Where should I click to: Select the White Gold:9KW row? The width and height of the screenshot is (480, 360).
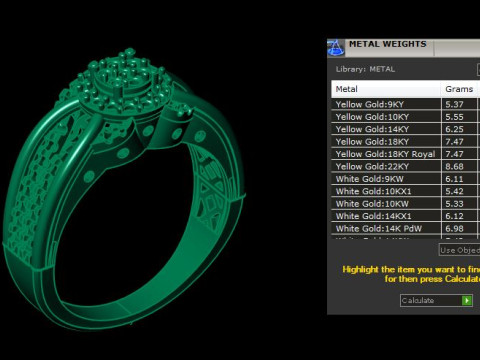[406, 179]
